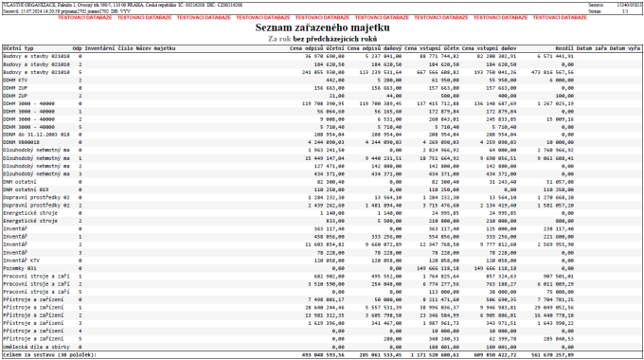Click the 'Sestavil: 15.07.2024' header line

pyautogui.click(x=66, y=11)
